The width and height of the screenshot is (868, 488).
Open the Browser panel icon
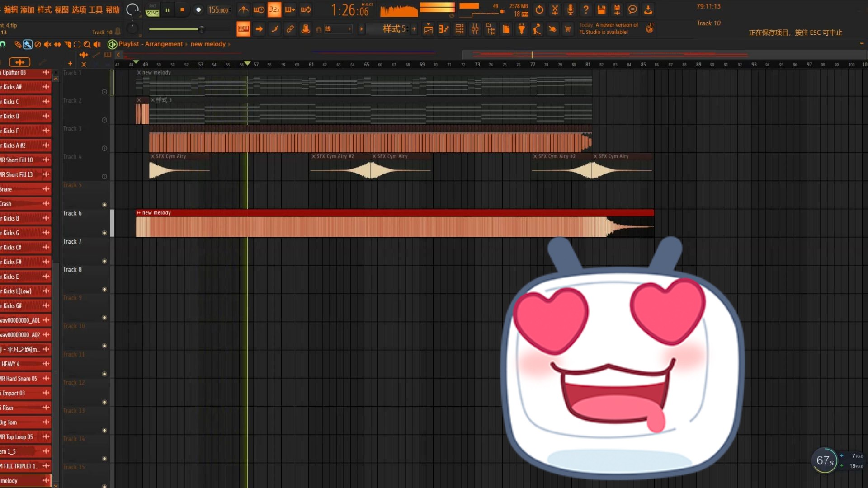(x=491, y=29)
